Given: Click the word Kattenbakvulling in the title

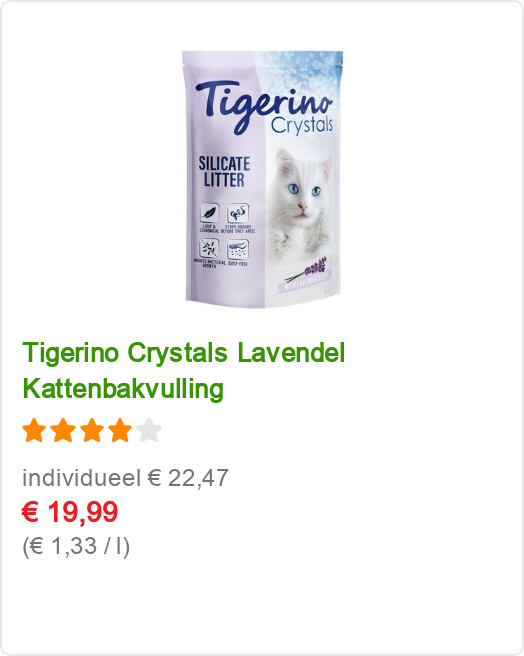Looking at the screenshot, I should [x=123, y=389].
